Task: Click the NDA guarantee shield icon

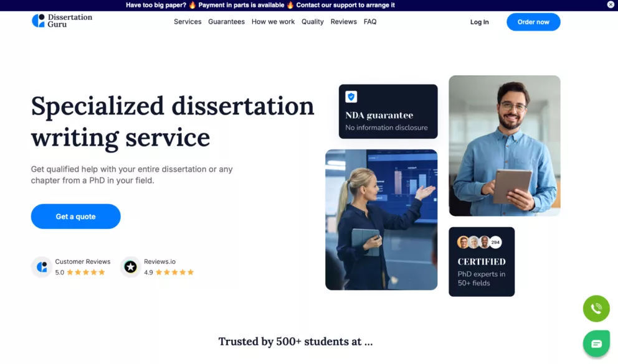Action: click(351, 97)
